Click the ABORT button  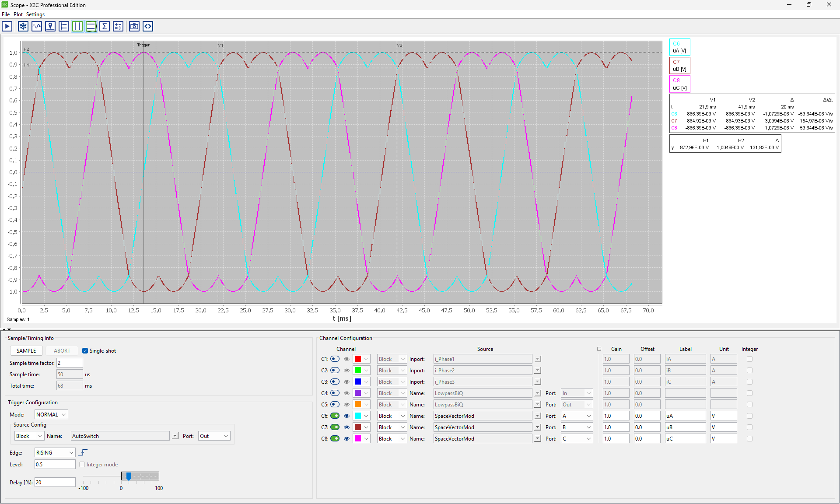pos(62,351)
